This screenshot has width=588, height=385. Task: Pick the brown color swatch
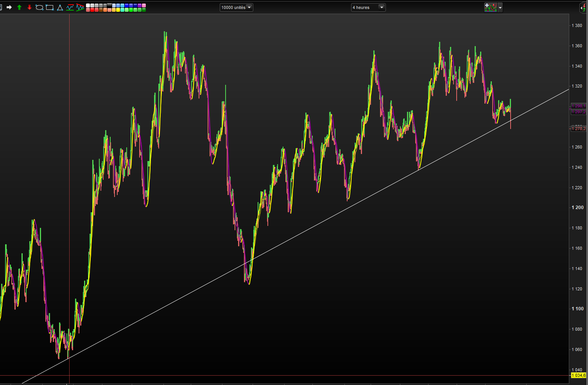pos(101,10)
